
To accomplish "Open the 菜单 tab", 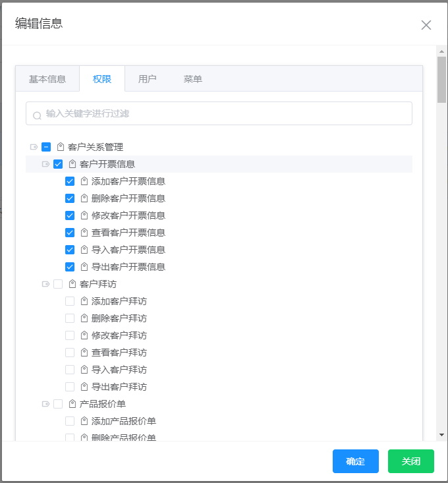I will (x=193, y=79).
